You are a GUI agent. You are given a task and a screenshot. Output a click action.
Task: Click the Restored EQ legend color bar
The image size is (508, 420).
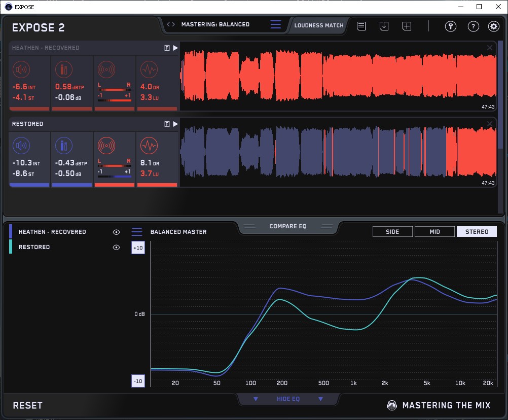(11, 247)
